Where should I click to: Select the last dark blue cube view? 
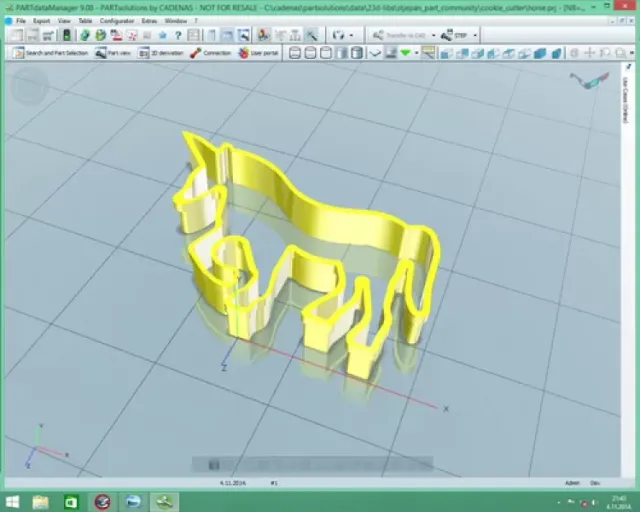click(x=556, y=53)
